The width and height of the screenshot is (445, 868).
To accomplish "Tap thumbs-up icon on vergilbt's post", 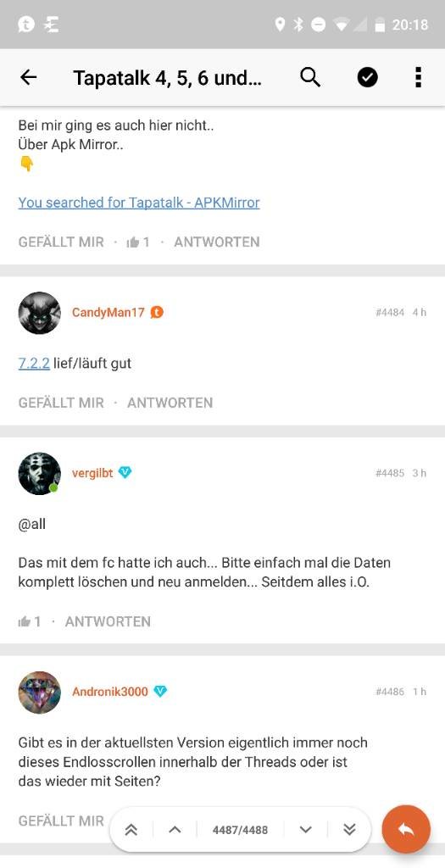I will 24,621.
